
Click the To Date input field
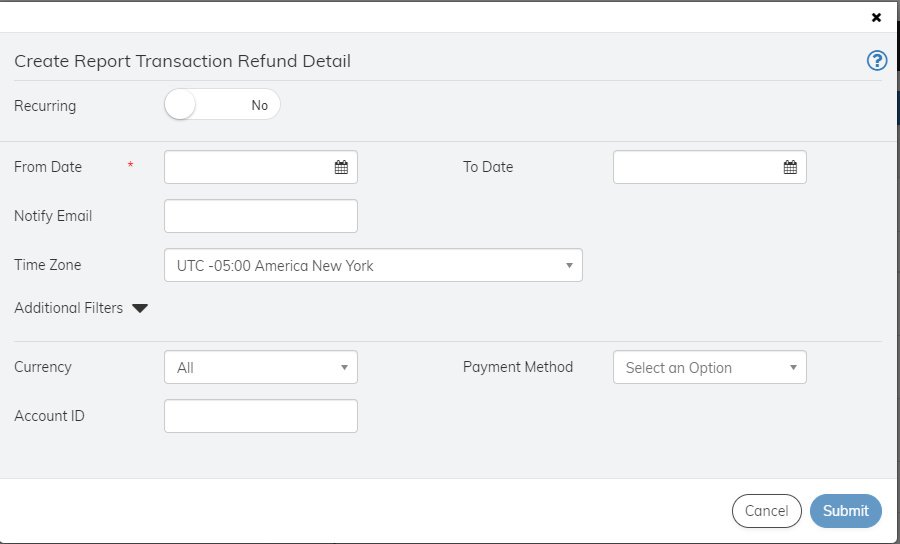pos(709,167)
